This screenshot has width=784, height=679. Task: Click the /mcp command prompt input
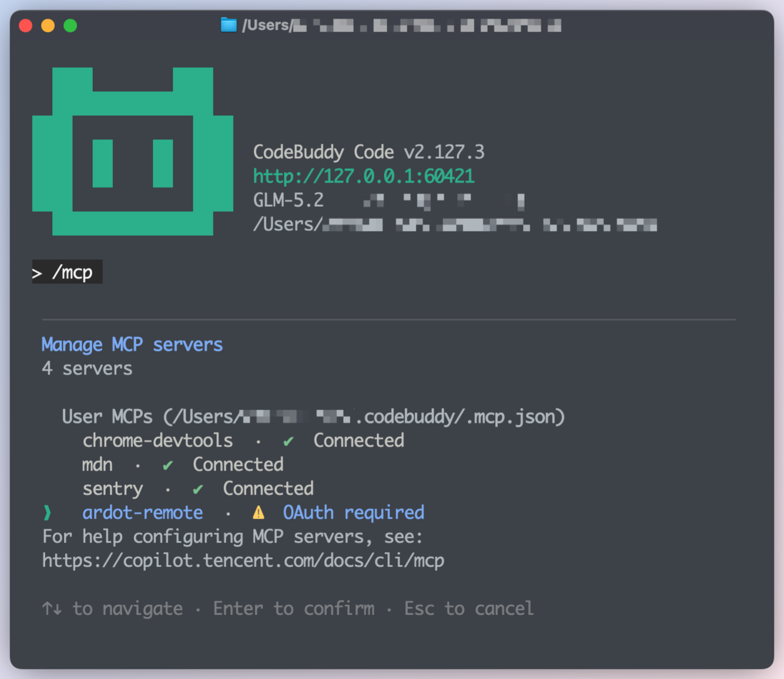pos(67,272)
